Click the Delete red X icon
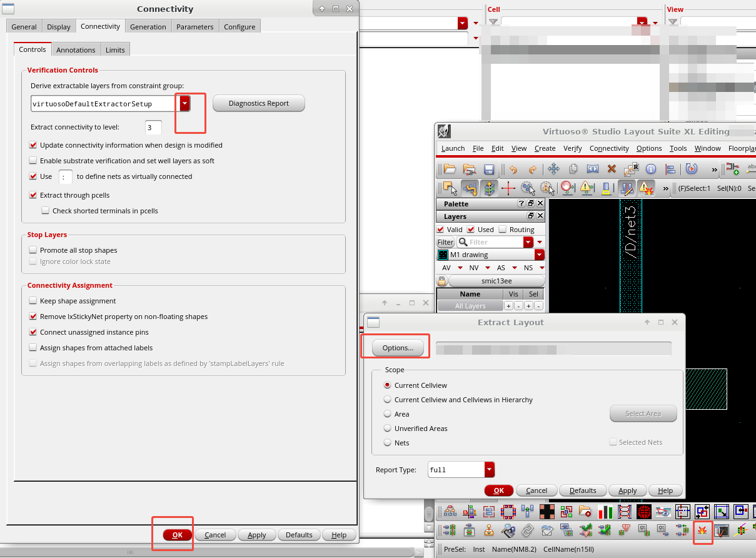The height and width of the screenshot is (558, 756). 612,169
